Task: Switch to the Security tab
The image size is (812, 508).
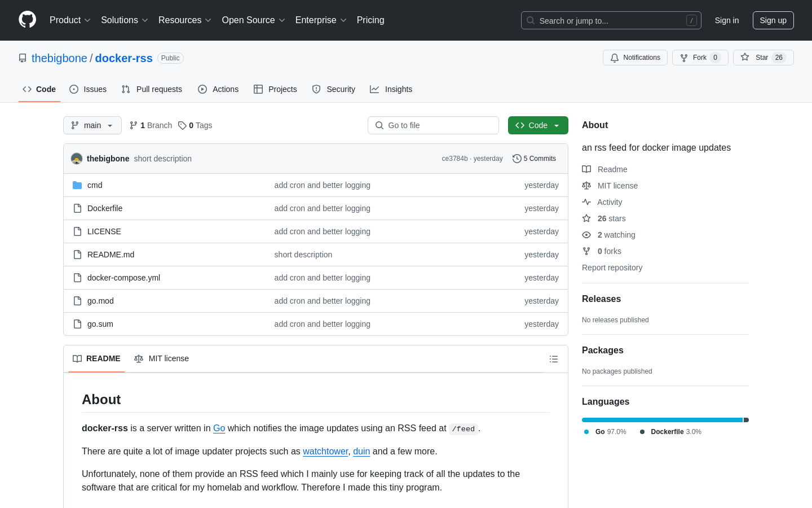Action: (x=334, y=89)
